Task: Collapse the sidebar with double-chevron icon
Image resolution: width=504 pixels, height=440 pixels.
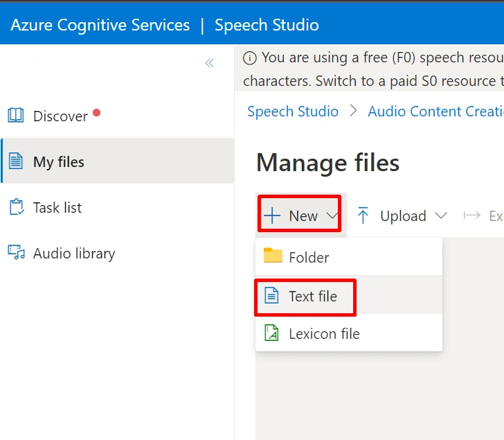Action: 209,63
